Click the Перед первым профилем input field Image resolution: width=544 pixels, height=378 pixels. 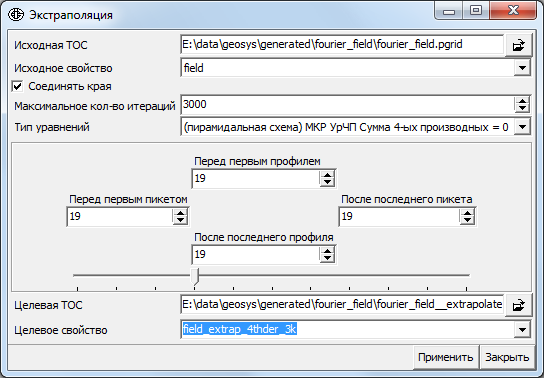click(256, 178)
